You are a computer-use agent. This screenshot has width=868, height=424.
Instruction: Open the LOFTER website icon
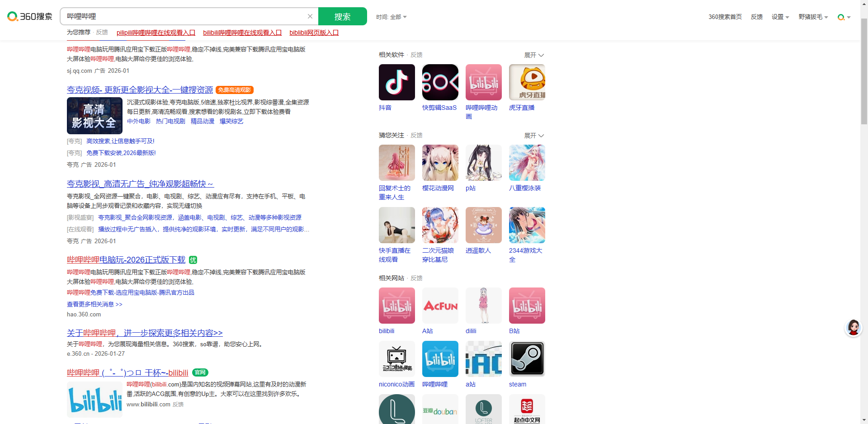point(483,409)
